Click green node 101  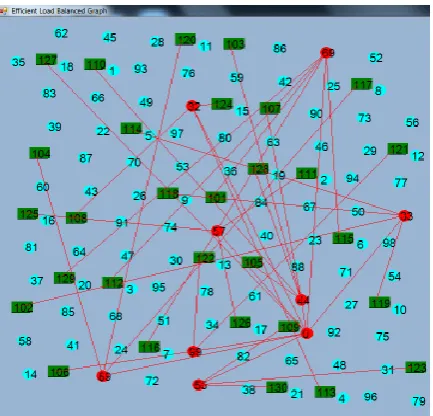click(x=216, y=198)
